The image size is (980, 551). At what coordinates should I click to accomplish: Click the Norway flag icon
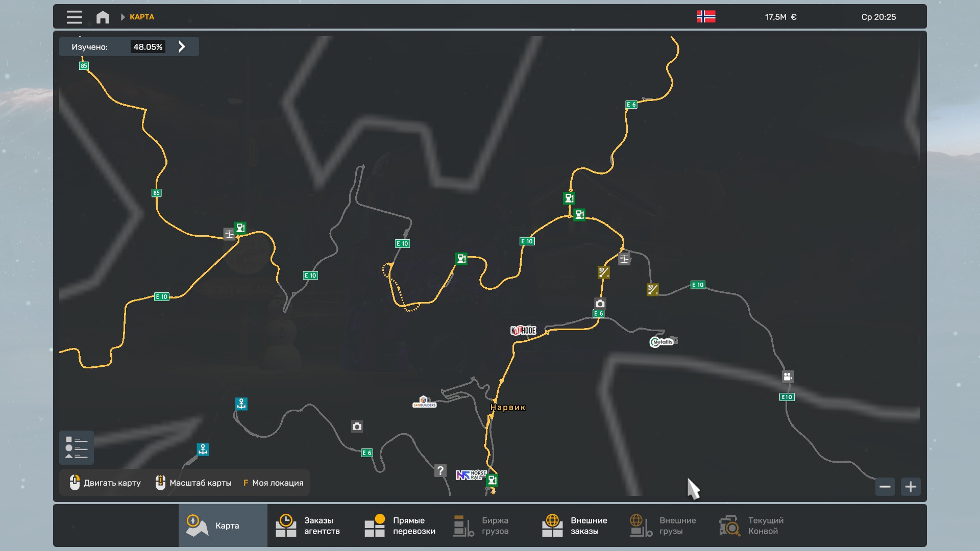pos(706,17)
